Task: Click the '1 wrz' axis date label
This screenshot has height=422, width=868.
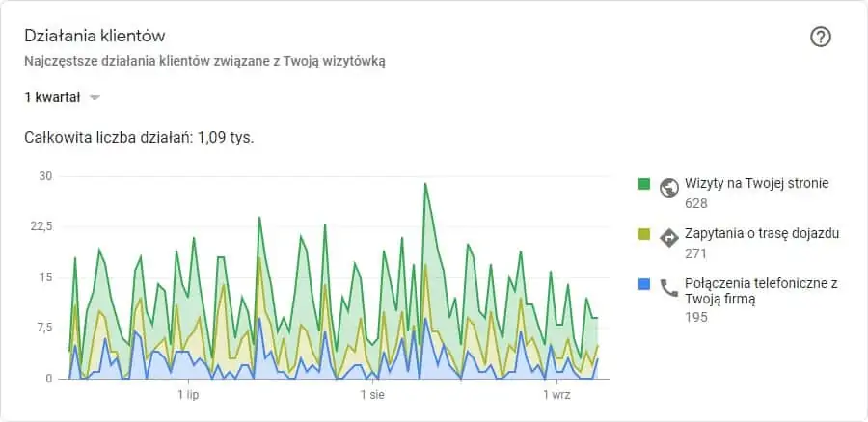Action: tap(557, 395)
